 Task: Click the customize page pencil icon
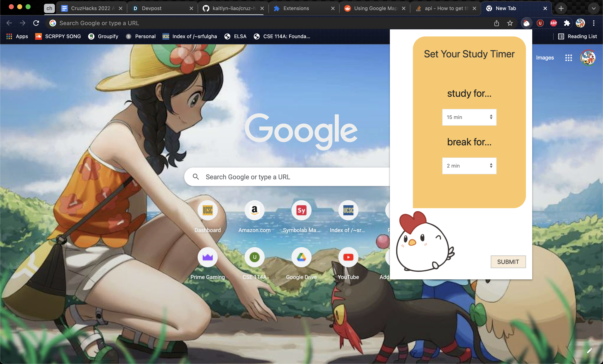pyautogui.click(x=589, y=351)
